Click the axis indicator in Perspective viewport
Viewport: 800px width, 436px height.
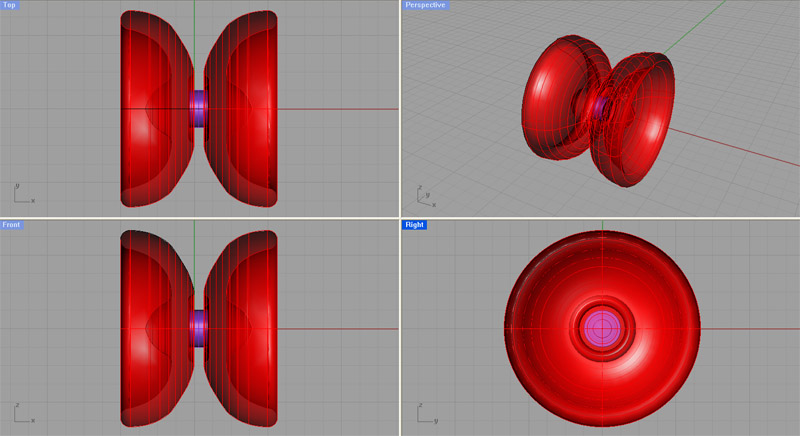[x=427, y=197]
